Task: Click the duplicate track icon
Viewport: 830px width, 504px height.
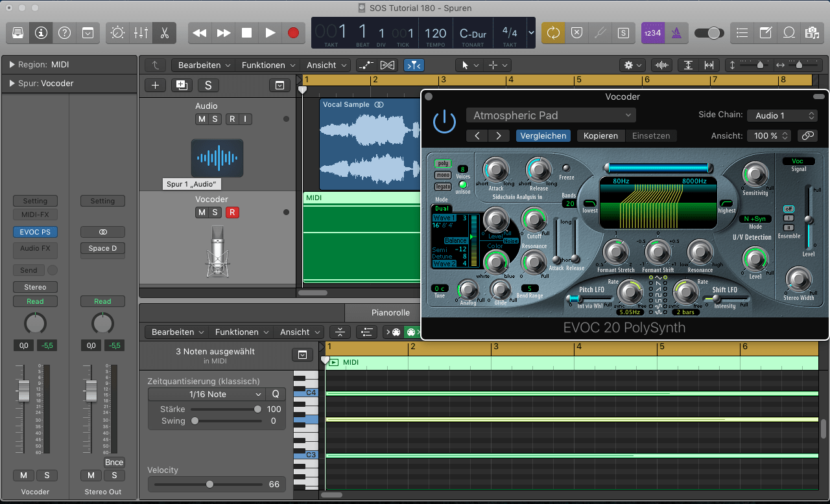Action: pyautogui.click(x=181, y=85)
